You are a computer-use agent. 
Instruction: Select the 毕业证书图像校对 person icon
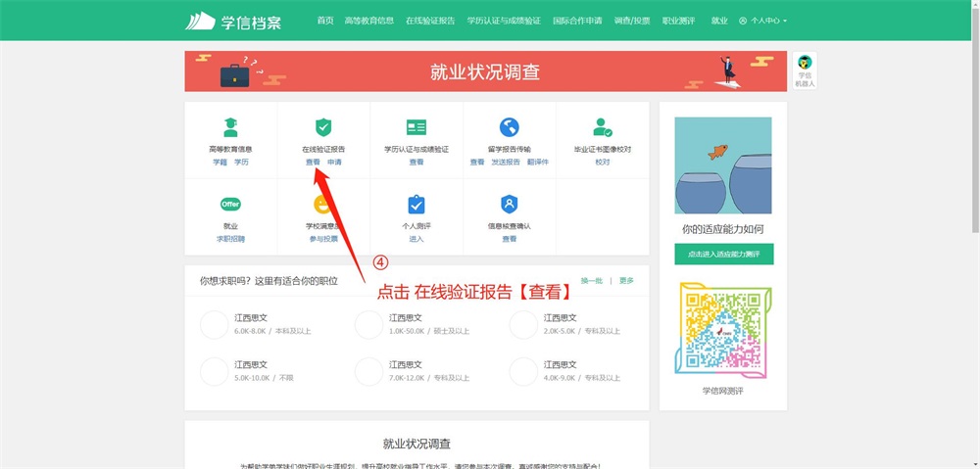click(602, 127)
